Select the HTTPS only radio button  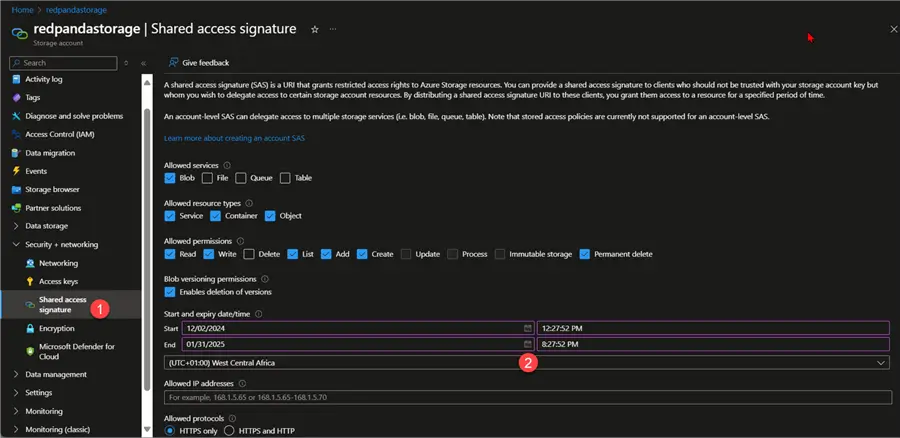point(169,431)
